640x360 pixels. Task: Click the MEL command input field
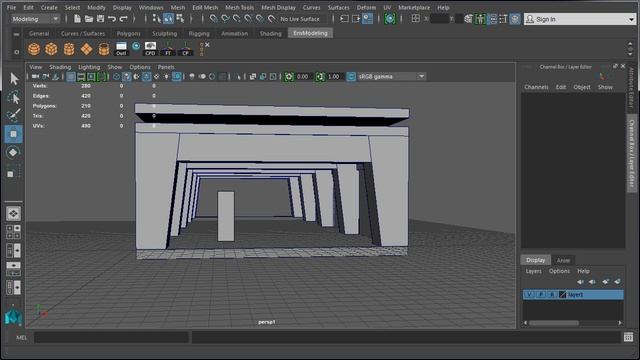pyautogui.click(x=111, y=337)
